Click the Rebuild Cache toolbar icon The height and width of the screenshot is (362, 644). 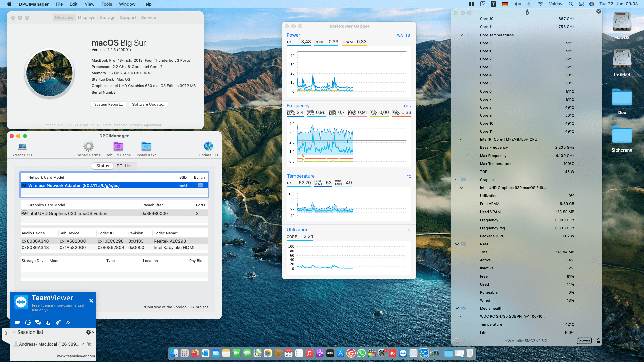pyautogui.click(x=118, y=146)
